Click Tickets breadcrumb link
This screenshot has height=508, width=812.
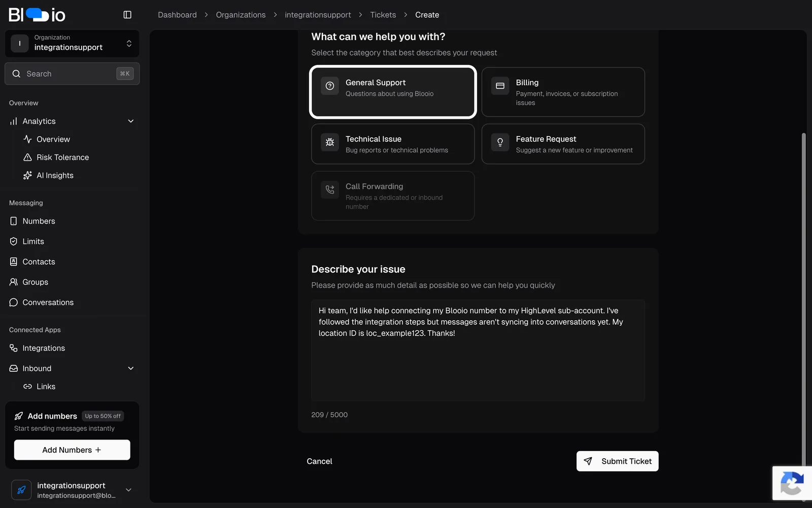pos(383,15)
